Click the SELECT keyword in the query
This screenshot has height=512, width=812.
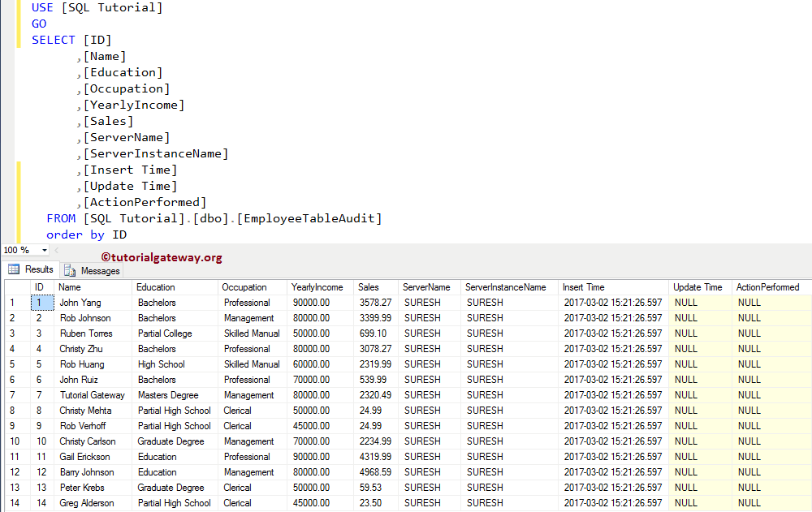click(53, 39)
